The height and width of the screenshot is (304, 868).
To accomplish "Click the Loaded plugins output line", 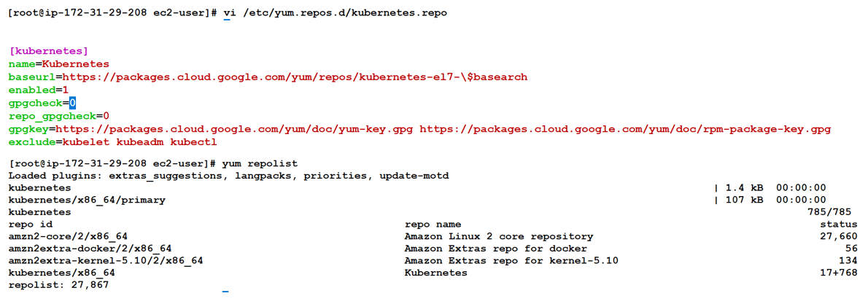I will (228, 176).
